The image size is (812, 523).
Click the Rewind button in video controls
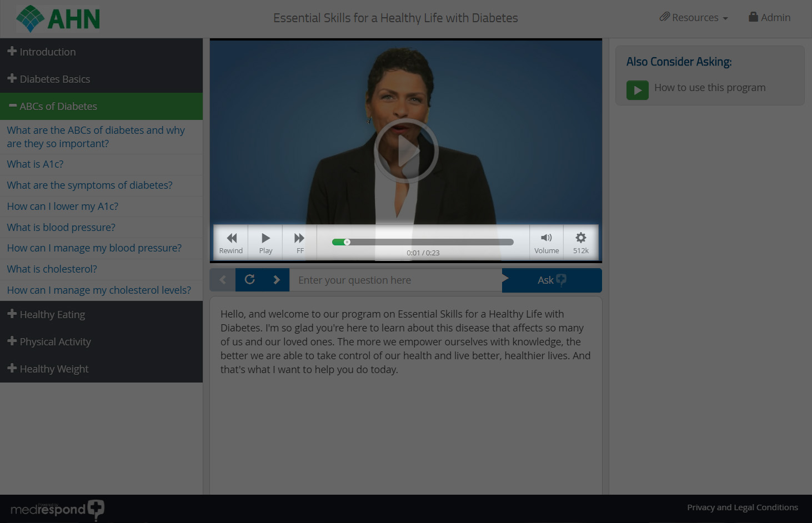pyautogui.click(x=231, y=243)
